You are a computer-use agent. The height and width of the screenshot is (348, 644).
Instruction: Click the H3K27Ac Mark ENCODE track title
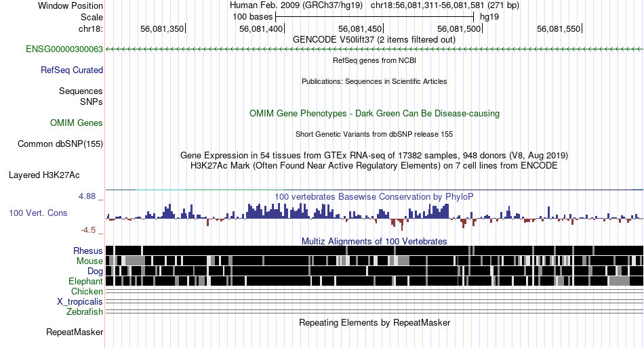pos(374,166)
